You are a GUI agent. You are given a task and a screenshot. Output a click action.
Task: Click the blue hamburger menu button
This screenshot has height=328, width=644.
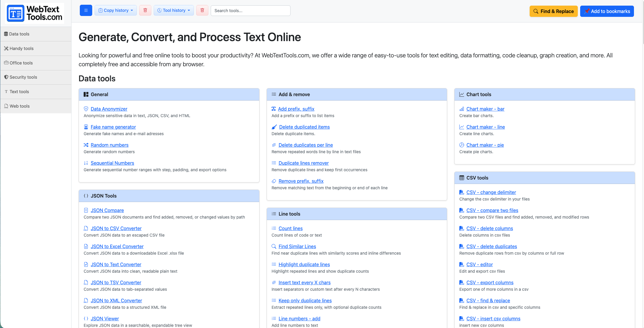(86, 10)
